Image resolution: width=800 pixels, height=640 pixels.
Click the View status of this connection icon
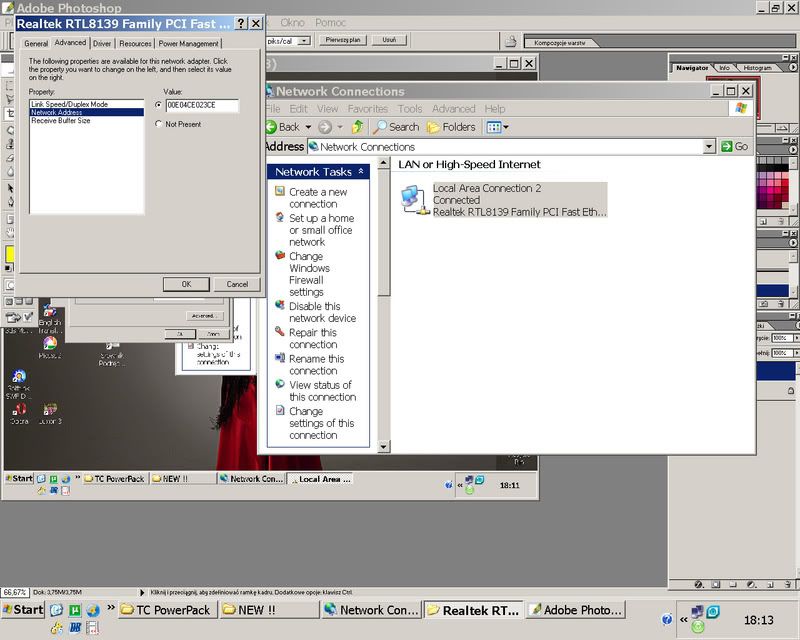280,384
